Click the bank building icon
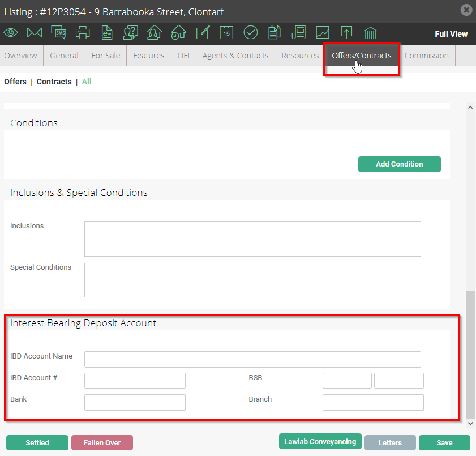This screenshot has height=456, width=476. [x=370, y=33]
